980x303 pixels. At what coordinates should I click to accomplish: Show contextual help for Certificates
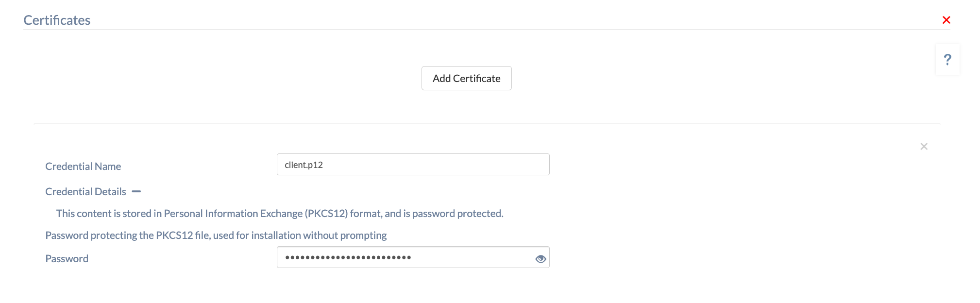click(947, 59)
